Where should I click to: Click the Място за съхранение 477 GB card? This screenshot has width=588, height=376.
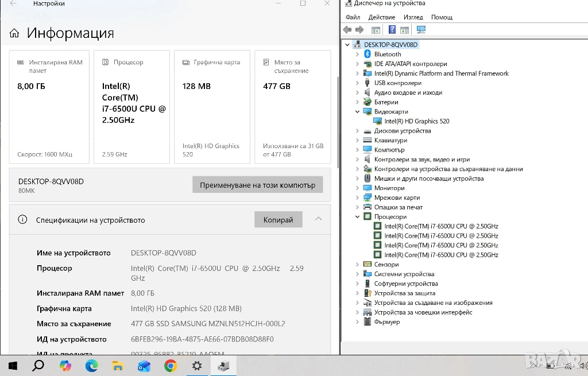tap(293, 107)
